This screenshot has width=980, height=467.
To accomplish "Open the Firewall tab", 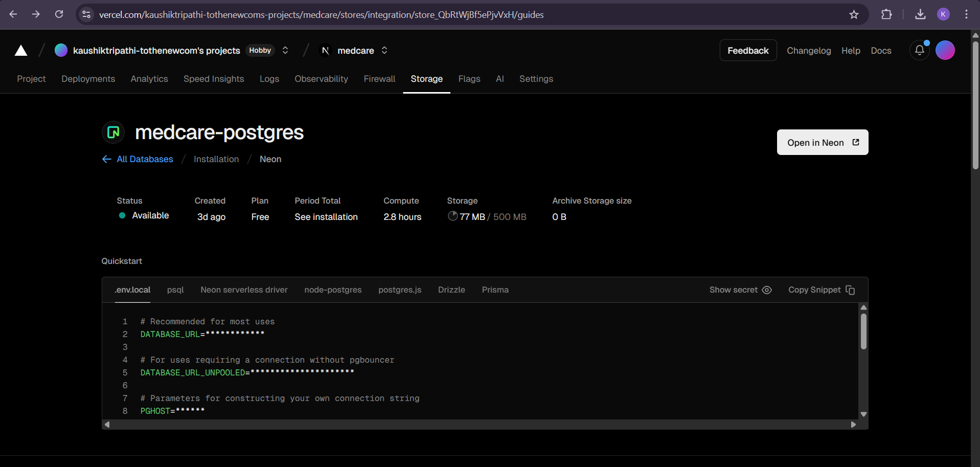I will (x=379, y=79).
